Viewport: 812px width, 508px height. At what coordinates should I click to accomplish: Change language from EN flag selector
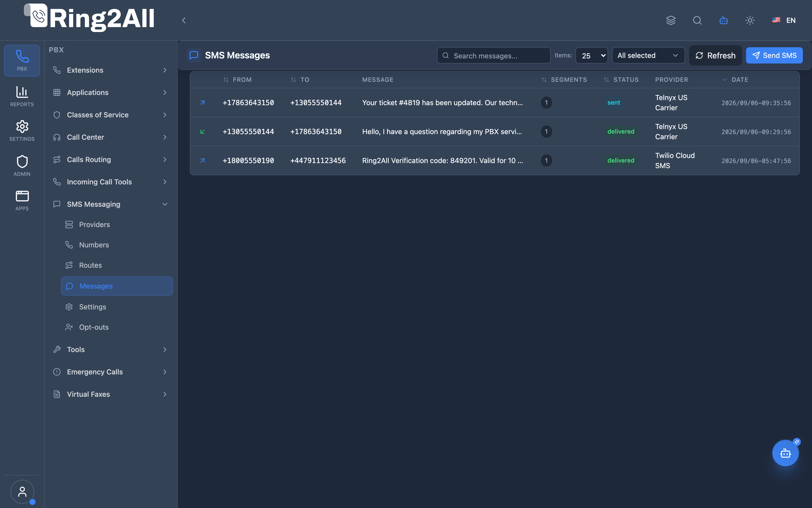(x=784, y=20)
